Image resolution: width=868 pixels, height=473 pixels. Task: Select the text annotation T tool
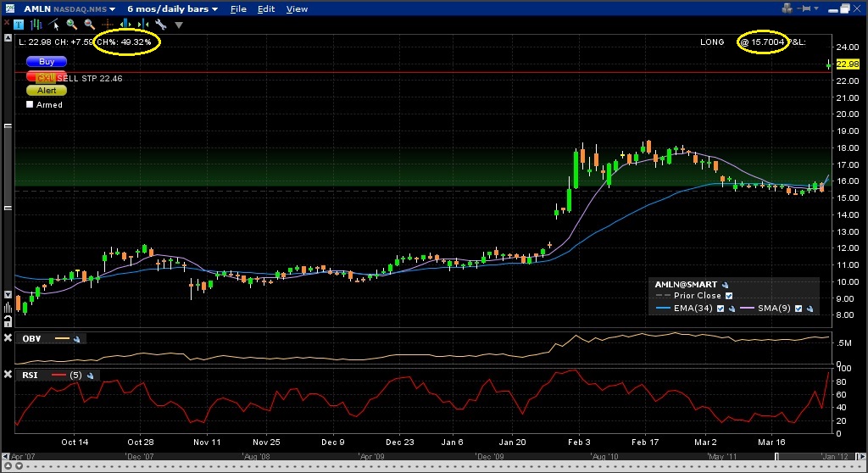(x=19, y=25)
